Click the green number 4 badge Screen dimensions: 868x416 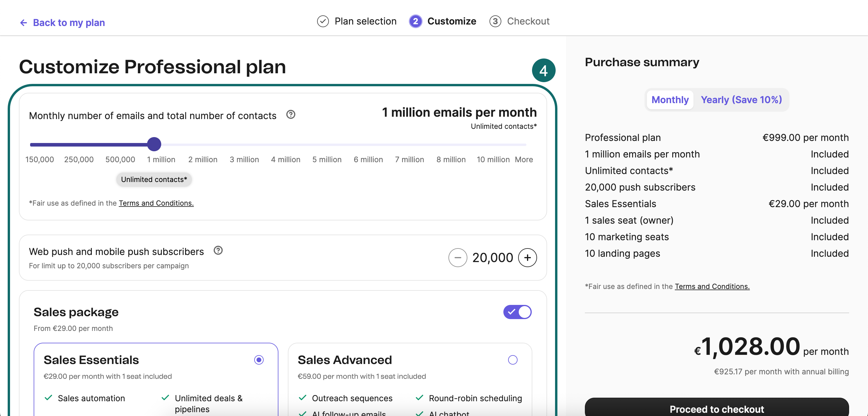pyautogui.click(x=543, y=70)
